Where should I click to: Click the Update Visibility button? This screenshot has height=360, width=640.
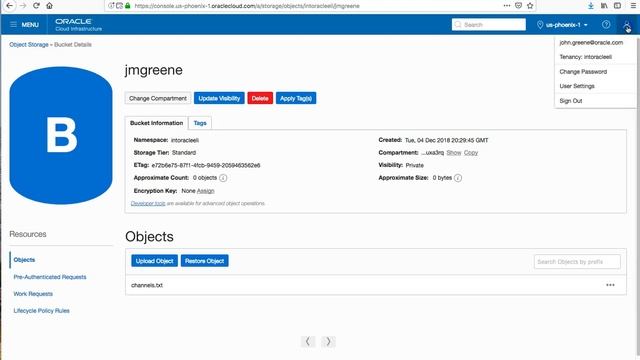pyautogui.click(x=219, y=98)
